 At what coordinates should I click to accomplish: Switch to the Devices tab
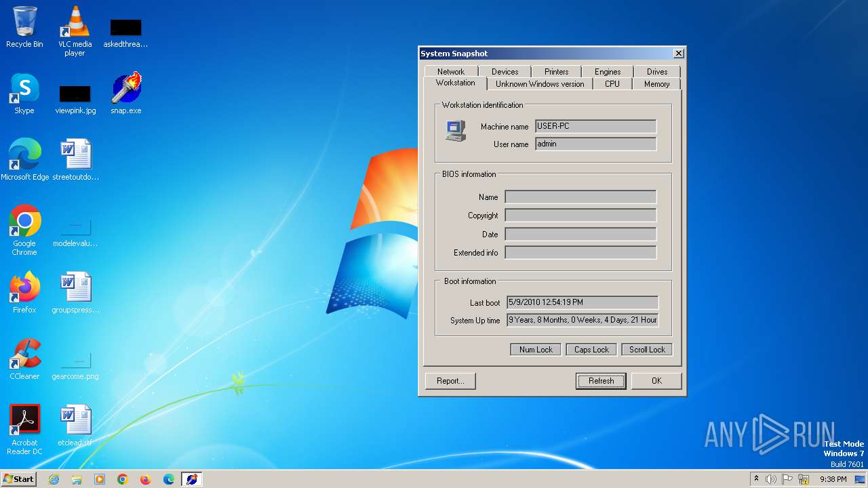[505, 71]
